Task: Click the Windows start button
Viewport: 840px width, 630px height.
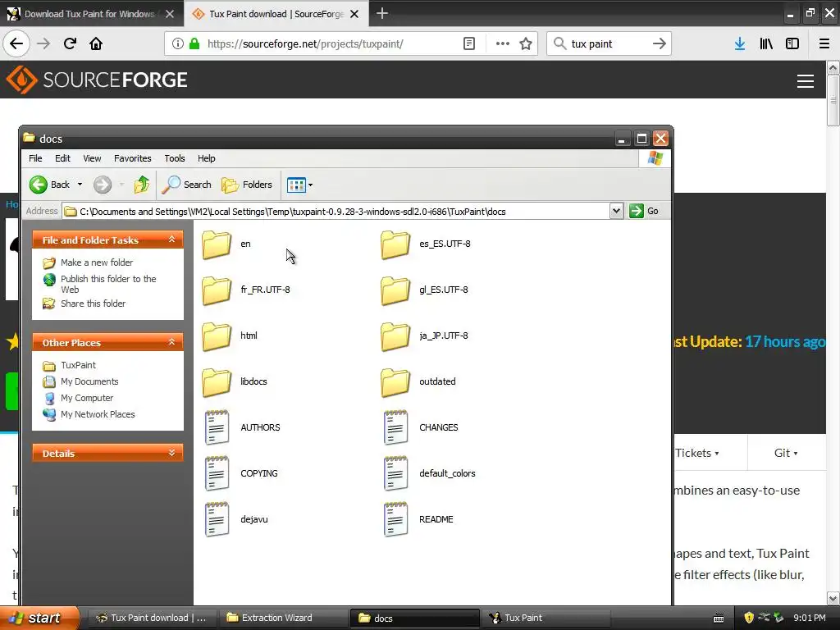Action: (x=39, y=618)
